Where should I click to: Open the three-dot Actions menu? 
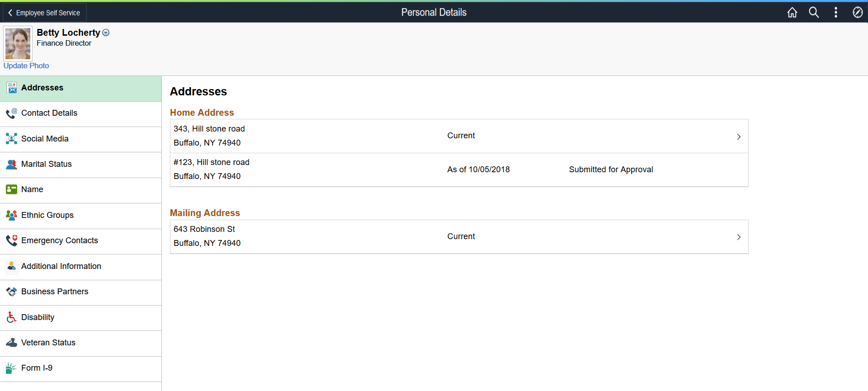[x=835, y=12]
